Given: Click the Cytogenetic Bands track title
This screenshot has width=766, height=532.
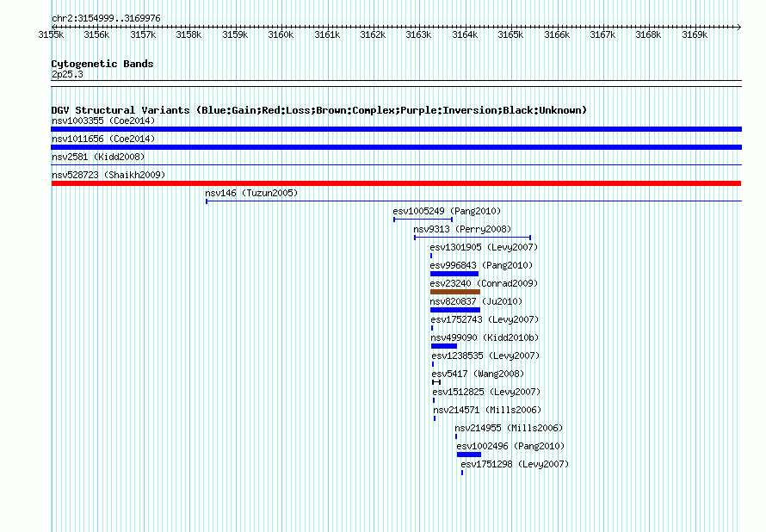Looking at the screenshot, I should click(102, 64).
